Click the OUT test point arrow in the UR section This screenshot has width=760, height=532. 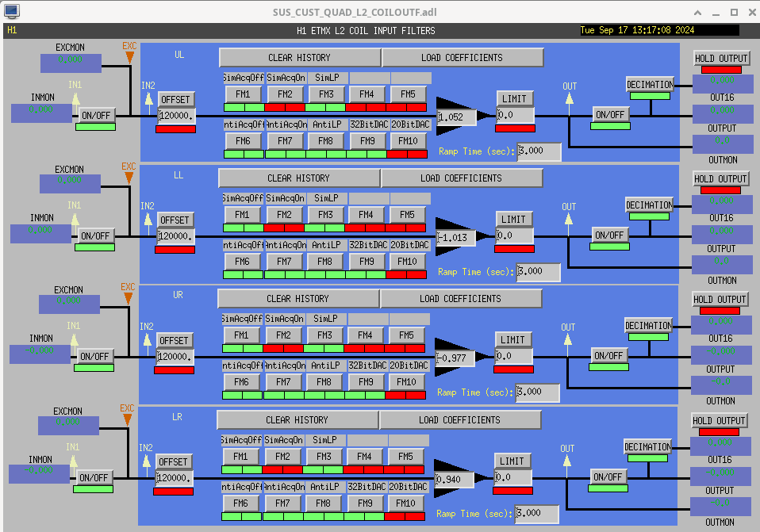[x=567, y=339]
